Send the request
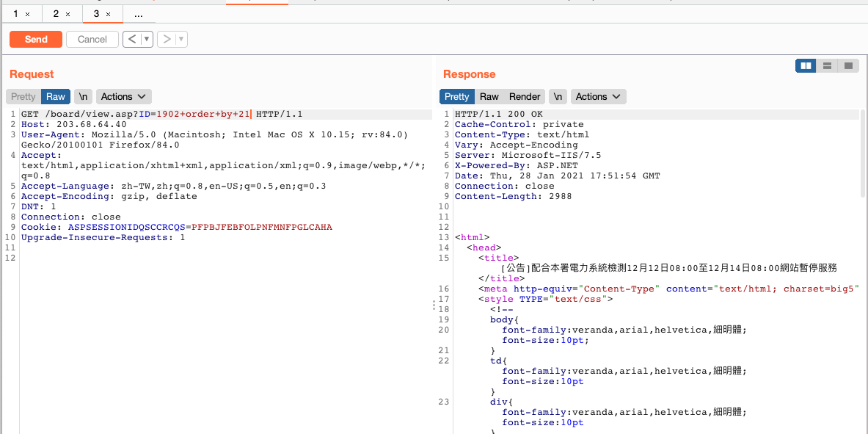This screenshot has width=868, height=434. click(36, 40)
